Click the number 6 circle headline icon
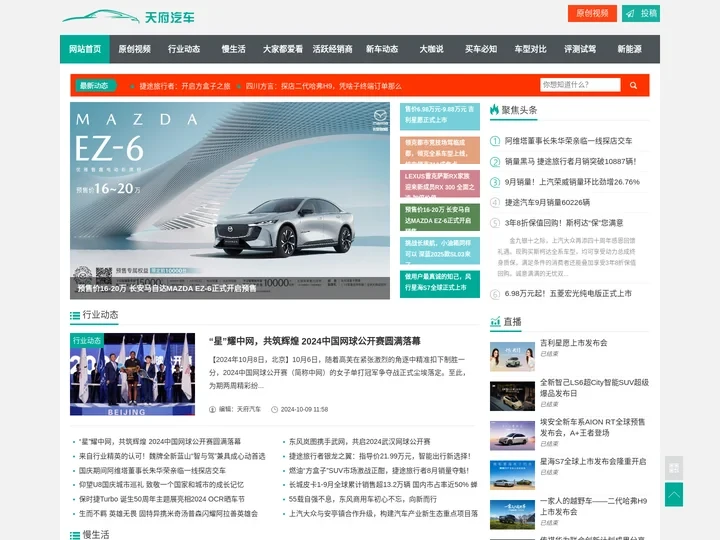Image resolution: width=720 pixels, height=540 pixels. [495, 294]
